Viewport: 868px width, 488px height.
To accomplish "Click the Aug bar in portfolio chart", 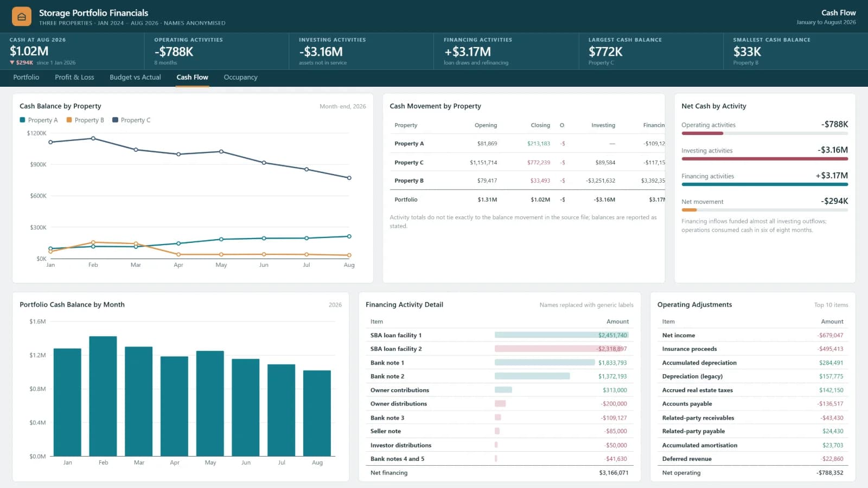I will [x=317, y=413].
